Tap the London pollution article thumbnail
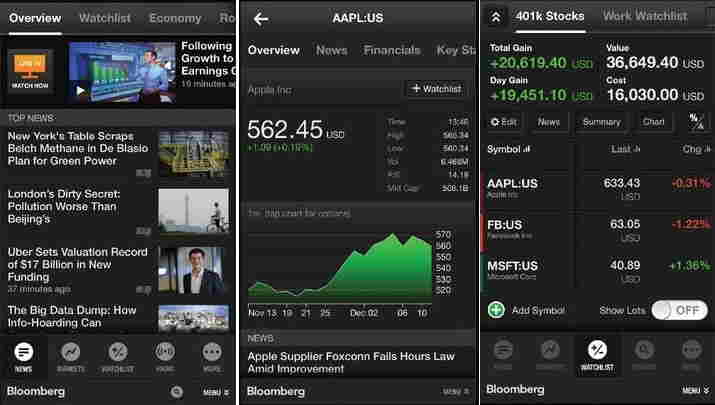The height and width of the screenshot is (405, 715). (194, 211)
